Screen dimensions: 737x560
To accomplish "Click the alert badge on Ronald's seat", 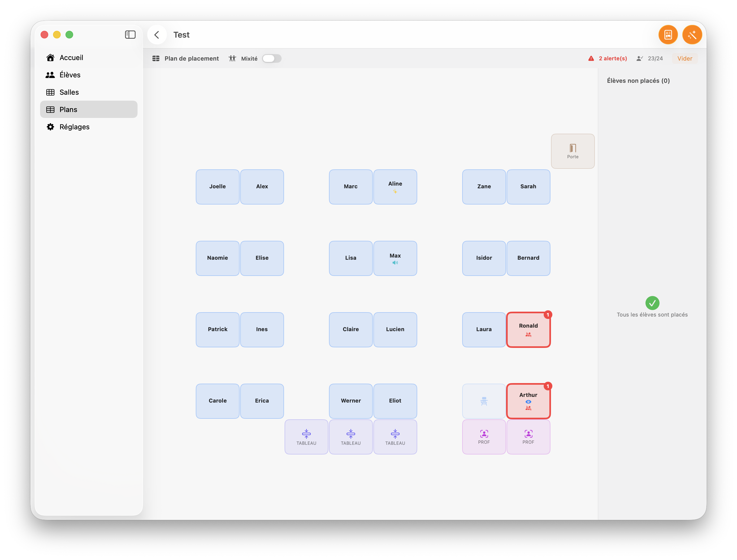I will tap(547, 315).
